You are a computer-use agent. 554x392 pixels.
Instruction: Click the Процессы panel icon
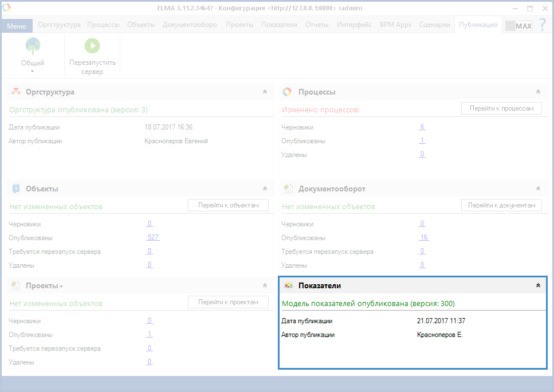click(x=288, y=92)
